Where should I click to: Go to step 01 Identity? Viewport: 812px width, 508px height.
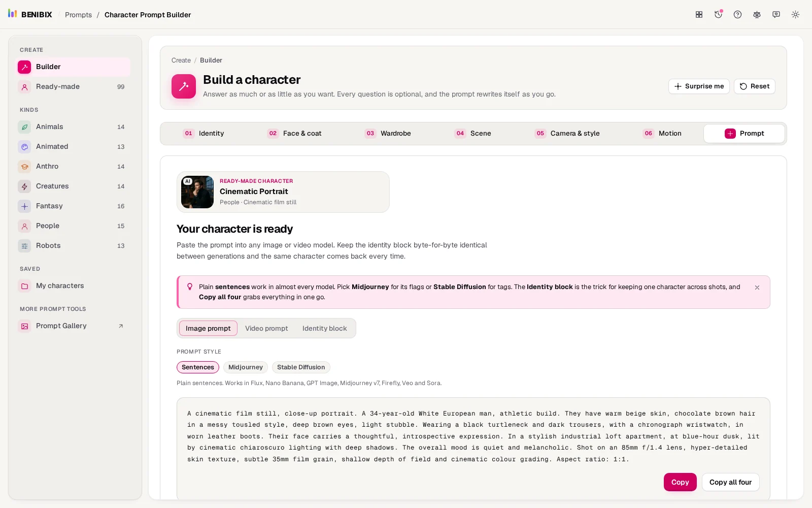point(204,134)
